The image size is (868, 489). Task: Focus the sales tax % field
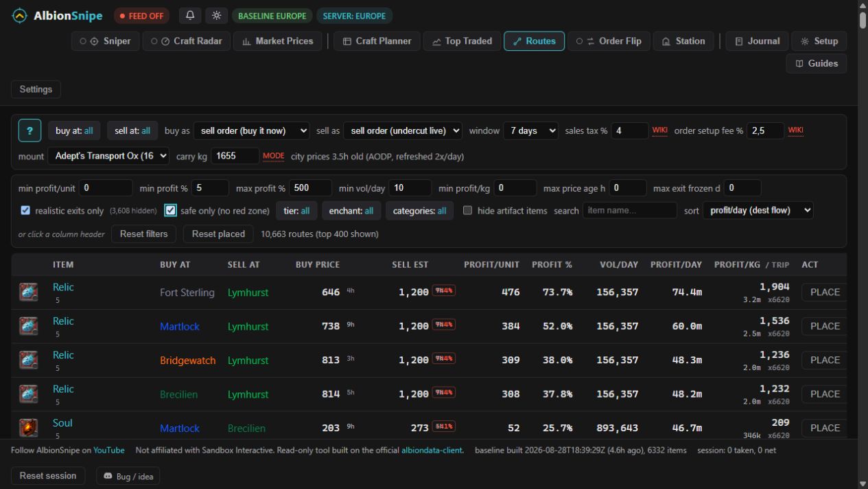tap(630, 130)
